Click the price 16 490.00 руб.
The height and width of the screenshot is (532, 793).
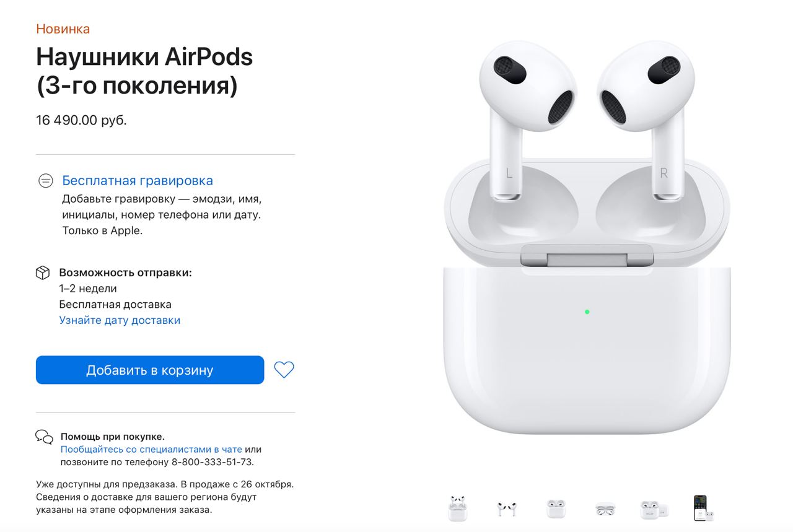(81, 120)
